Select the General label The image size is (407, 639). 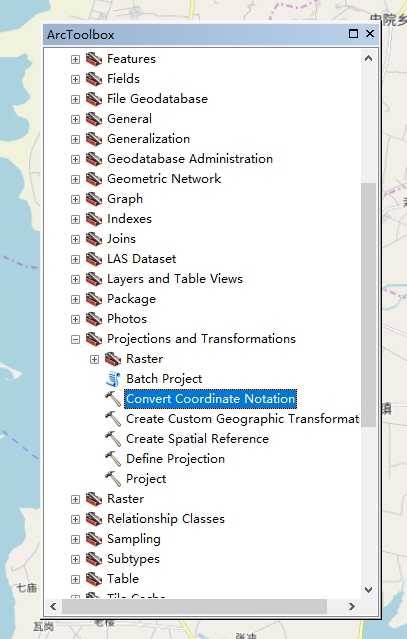pyautogui.click(x=130, y=119)
